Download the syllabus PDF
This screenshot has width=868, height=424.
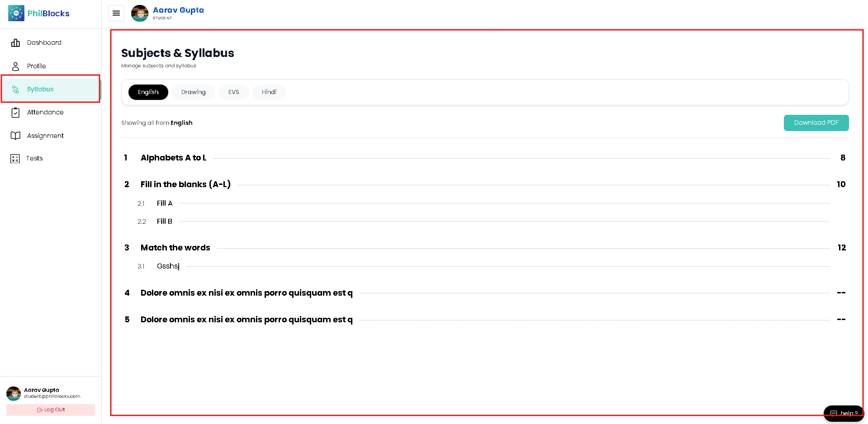click(816, 123)
